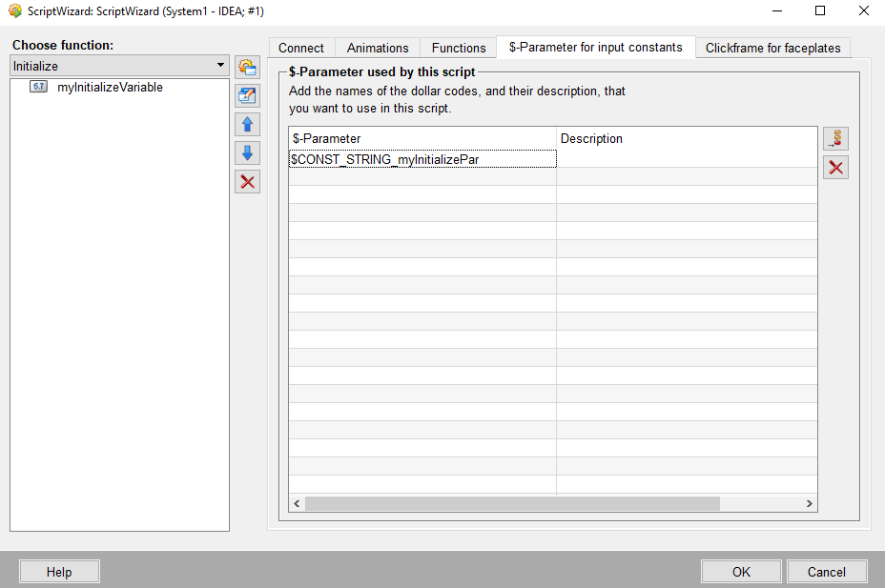Open the Animations tab

coord(378,48)
